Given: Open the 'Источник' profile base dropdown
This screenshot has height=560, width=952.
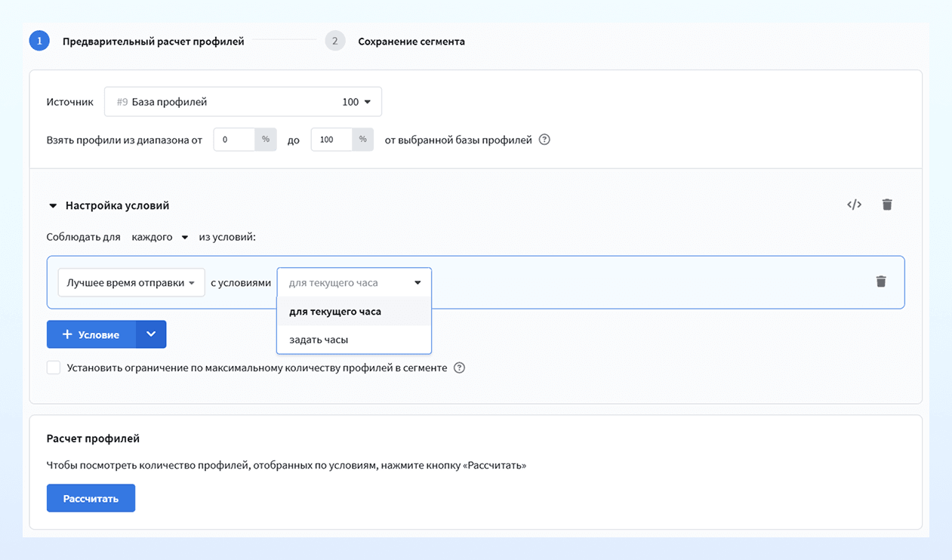Looking at the screenshot, I should 243,102.
